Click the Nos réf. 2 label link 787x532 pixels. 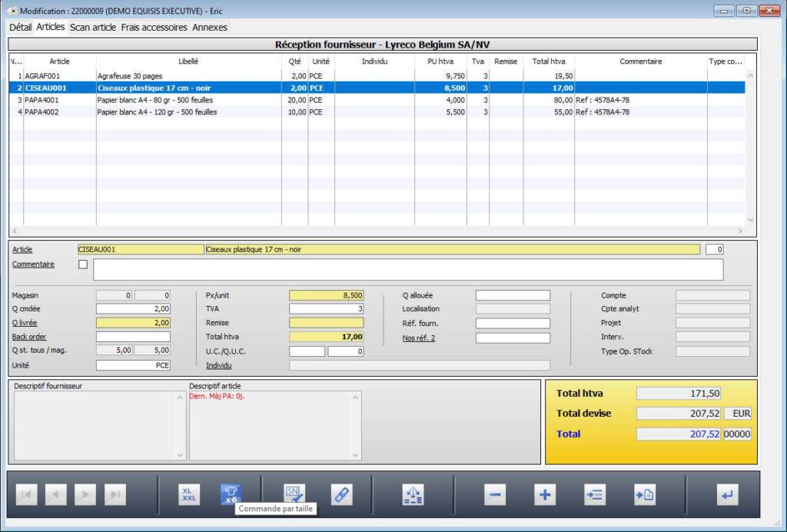point(419,337)
